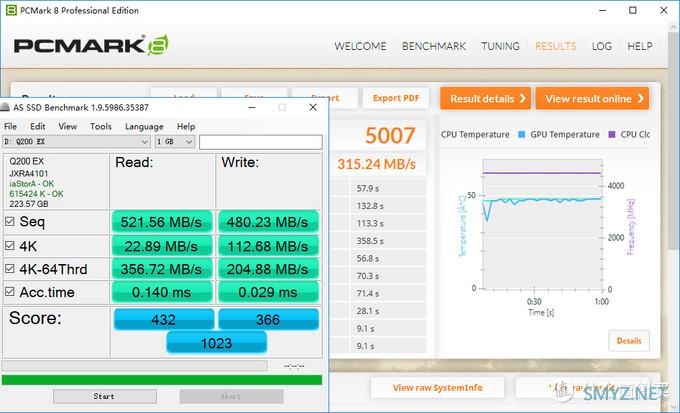Click the empty text field beside size dropdown
Viewport: 680px width, 413px height.
tap(261, 142)
